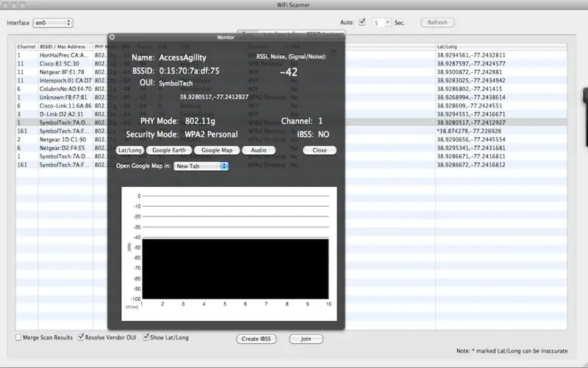Click the Google Map button
588x368 pixels.
tap(217, 150)
